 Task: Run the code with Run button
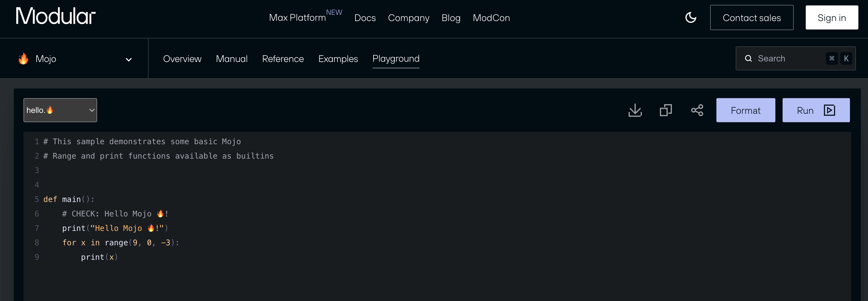tap(816, 110)
